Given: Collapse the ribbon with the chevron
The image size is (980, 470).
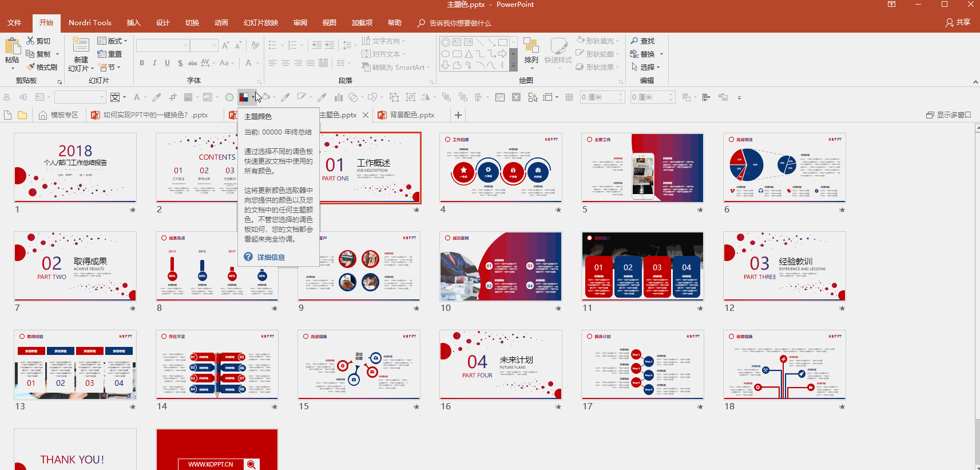Looking at the screenshot, I should click(975, 82).
